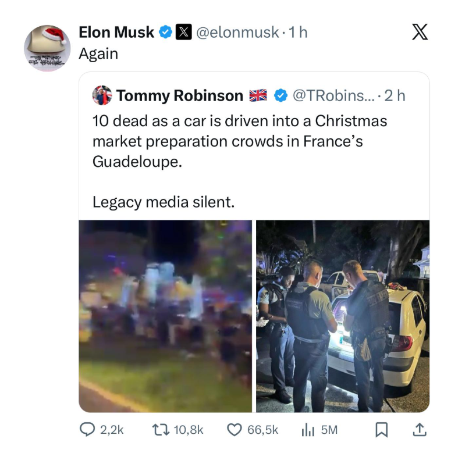This screenshot has width=476, height=453.
Task: Click the share upload icon
Action: (419, 430)
